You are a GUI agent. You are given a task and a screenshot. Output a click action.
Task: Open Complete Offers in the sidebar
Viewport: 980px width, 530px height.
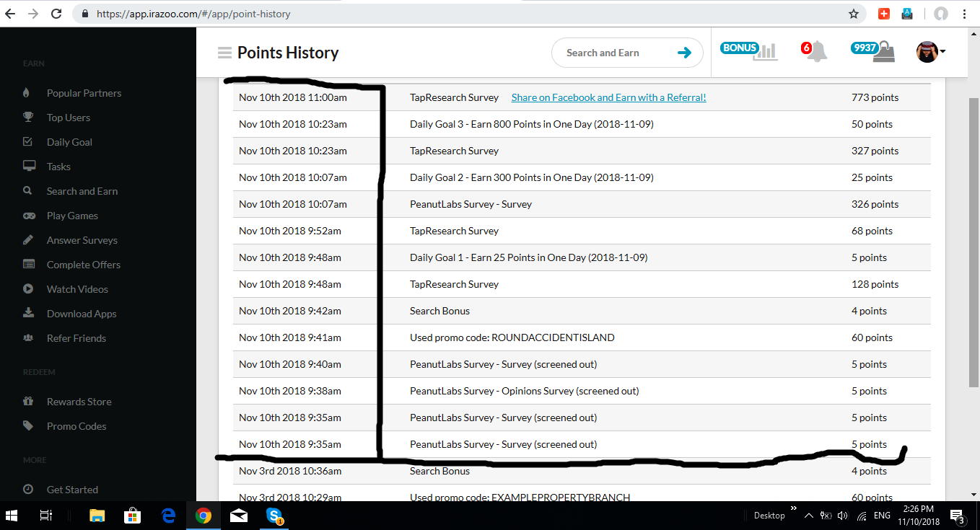pos(84,265)
